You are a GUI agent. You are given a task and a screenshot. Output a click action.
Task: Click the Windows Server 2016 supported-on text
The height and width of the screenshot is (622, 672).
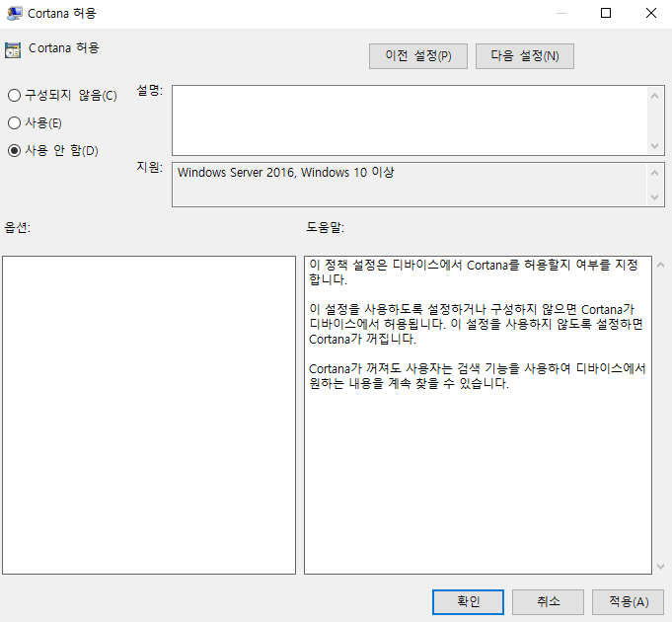click(286, 173)
